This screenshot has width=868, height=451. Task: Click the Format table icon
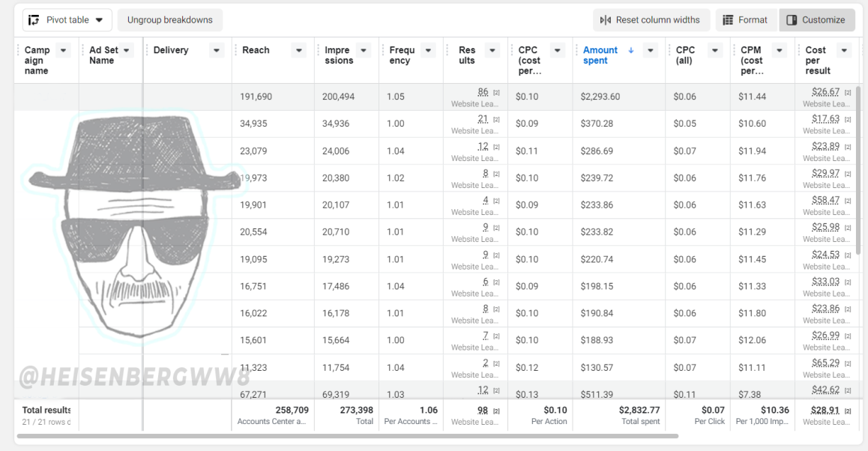click(x=728, y=20)
